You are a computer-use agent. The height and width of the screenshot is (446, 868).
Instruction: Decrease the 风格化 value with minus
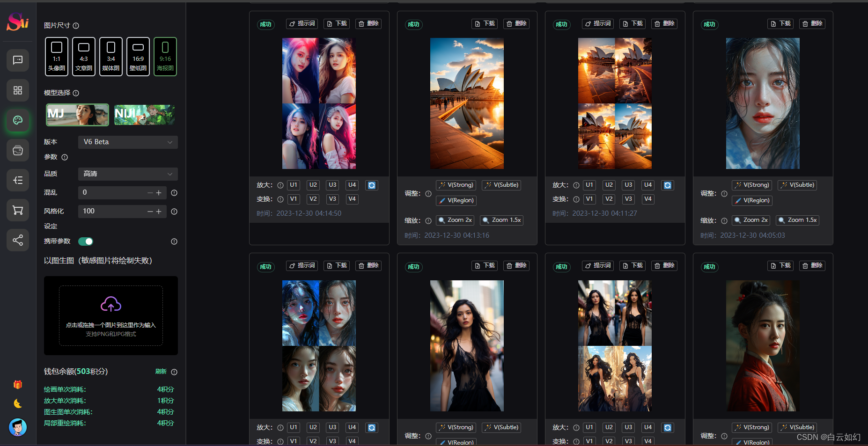[x=150, y=212]
